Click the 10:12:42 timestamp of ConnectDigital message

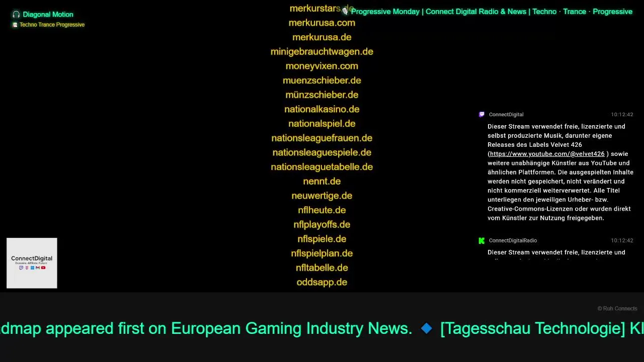coord(622,115)
